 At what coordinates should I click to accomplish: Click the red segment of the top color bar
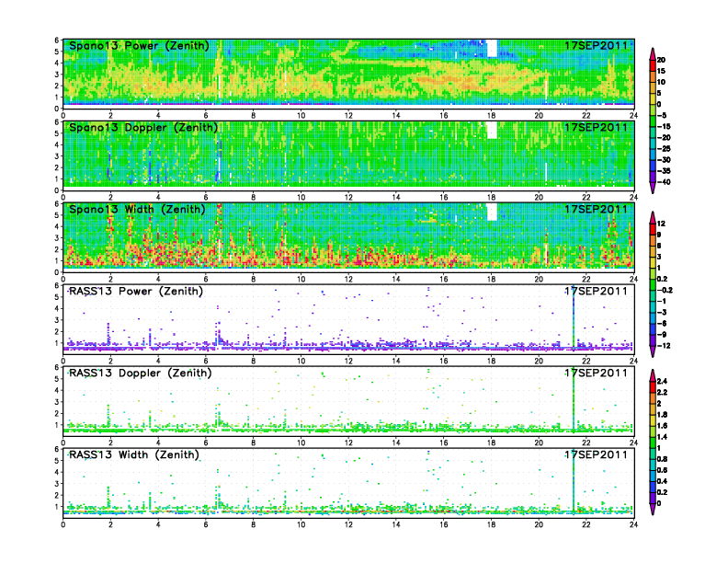coord(653,65)
